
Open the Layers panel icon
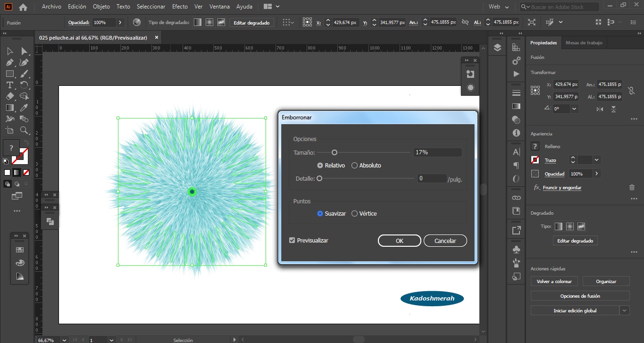497,48
